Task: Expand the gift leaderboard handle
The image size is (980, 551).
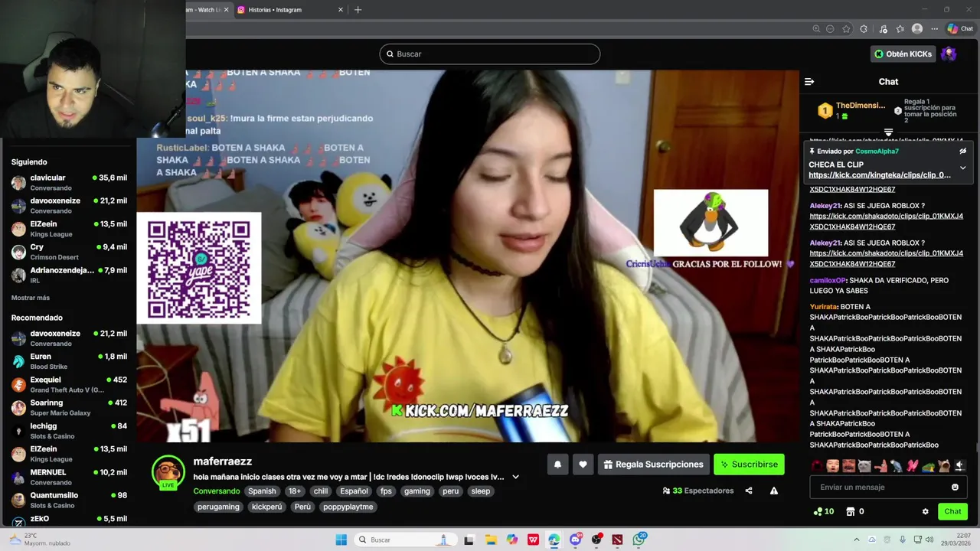Action: 889,132
